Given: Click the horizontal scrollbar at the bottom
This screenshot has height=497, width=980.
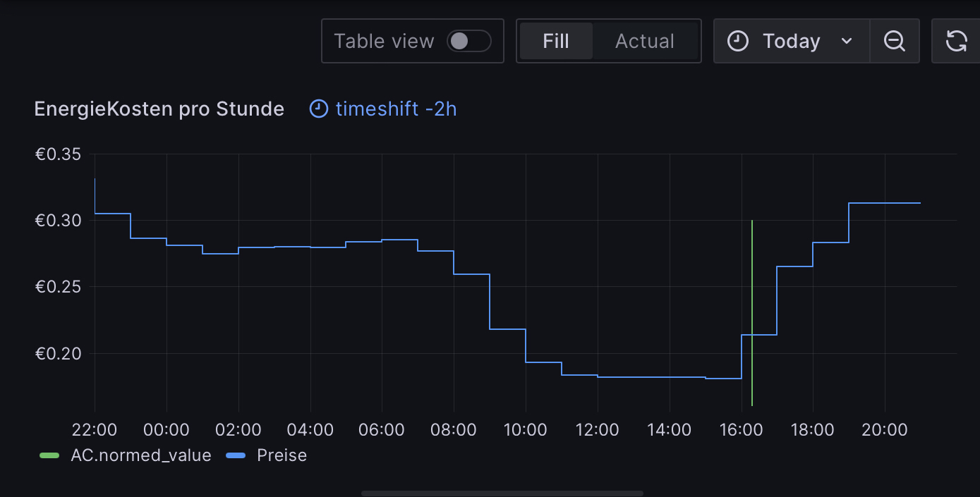Looking at the screenshot, I should (x=502, y=493).
